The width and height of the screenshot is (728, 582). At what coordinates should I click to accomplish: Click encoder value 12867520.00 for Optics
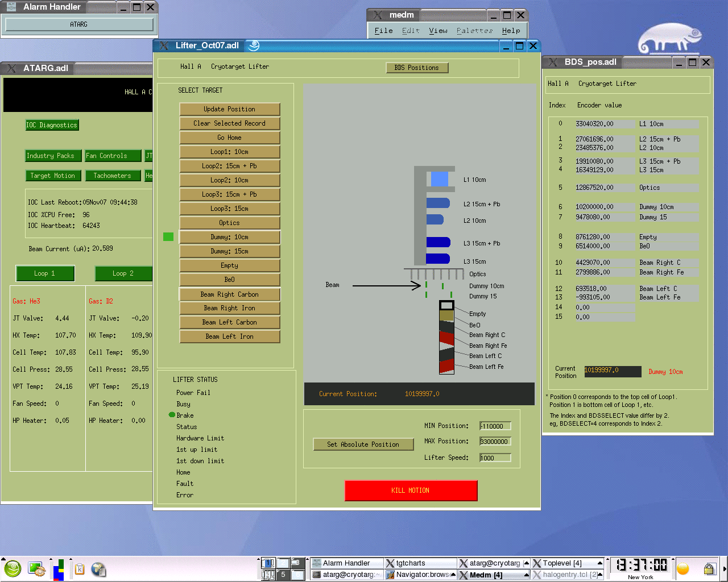pos(605,188)
